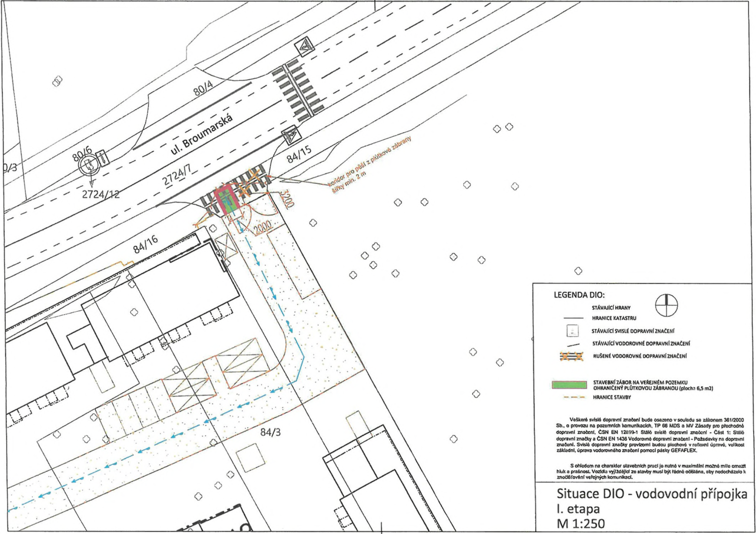Viewport: 756px width, 534px height.
Task: Click the square existing vertical sign legend symbol
Action: coord(573,331)
